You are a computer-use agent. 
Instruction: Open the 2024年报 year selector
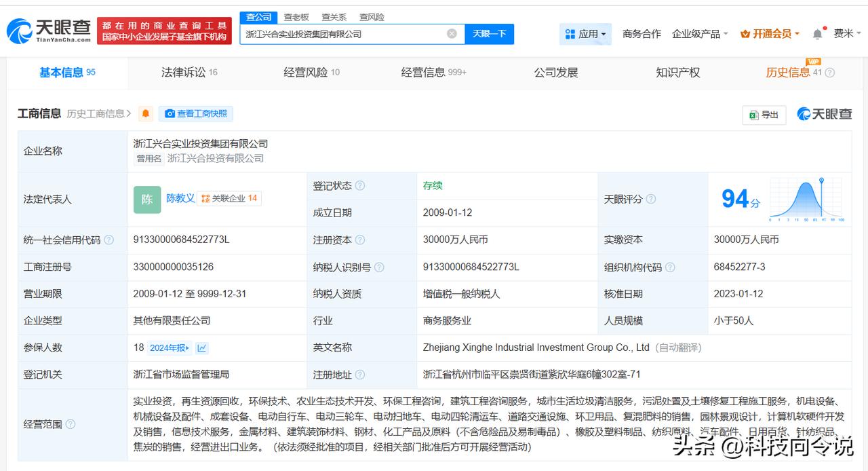point(170,348)
